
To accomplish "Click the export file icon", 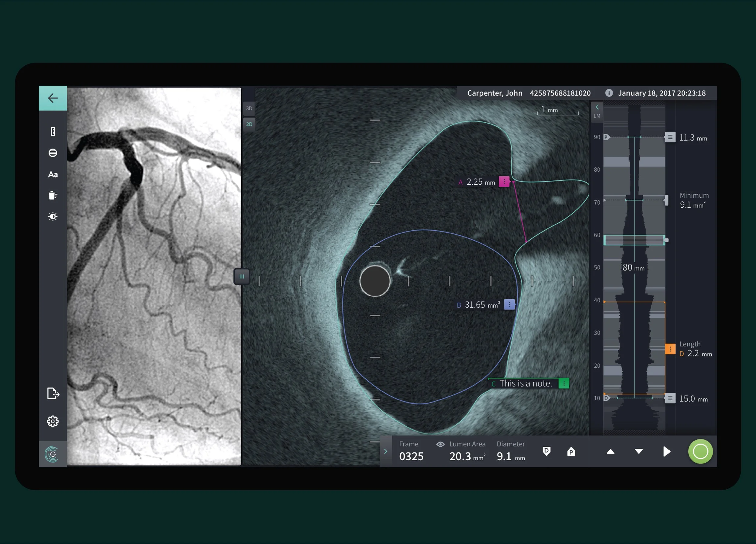I will pyautogui.click(x=53, y=393).
